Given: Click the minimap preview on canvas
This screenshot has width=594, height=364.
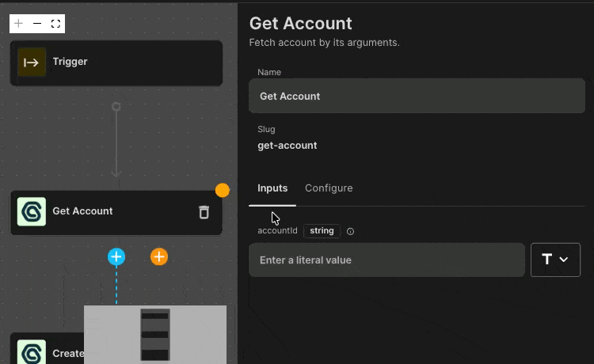Looking at the screenshot, I should tap(155, 334).
